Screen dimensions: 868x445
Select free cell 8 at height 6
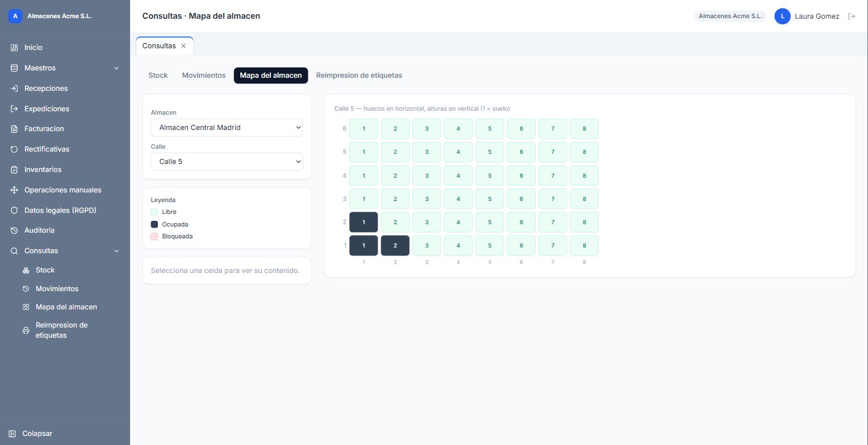click(584, 129)
